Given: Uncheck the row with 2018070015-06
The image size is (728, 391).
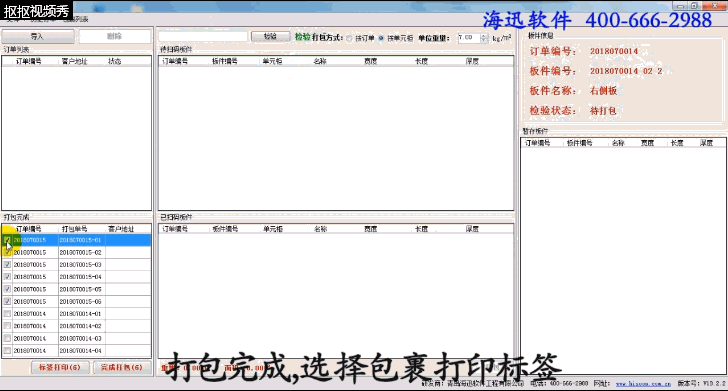Looking at the screenshot, I should pyautogui.click(x=7, y=301).
